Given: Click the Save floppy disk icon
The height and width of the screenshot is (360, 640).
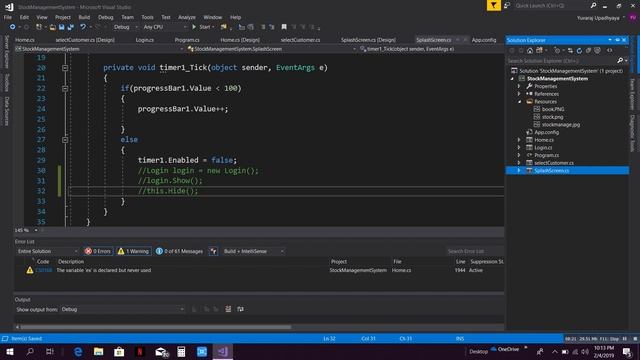Looking at the screenshot, I should point(61,27).
